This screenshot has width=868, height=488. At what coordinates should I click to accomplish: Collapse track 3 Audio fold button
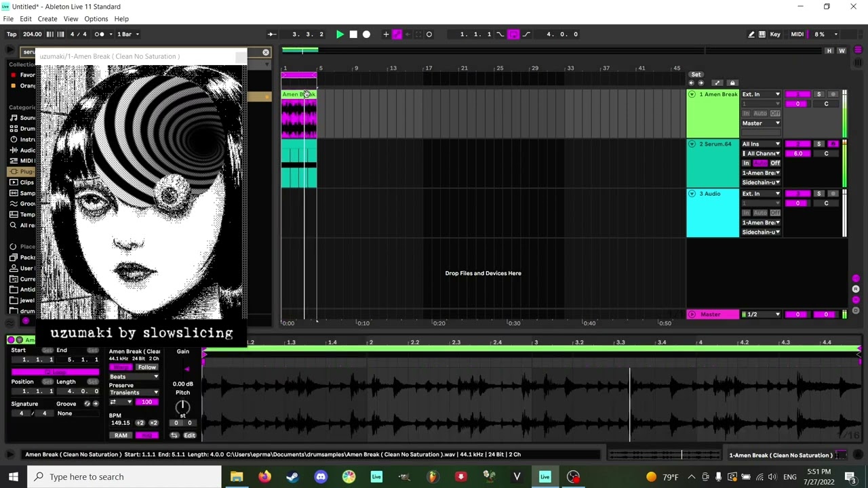pyautogui.click(x=692, y=194)
